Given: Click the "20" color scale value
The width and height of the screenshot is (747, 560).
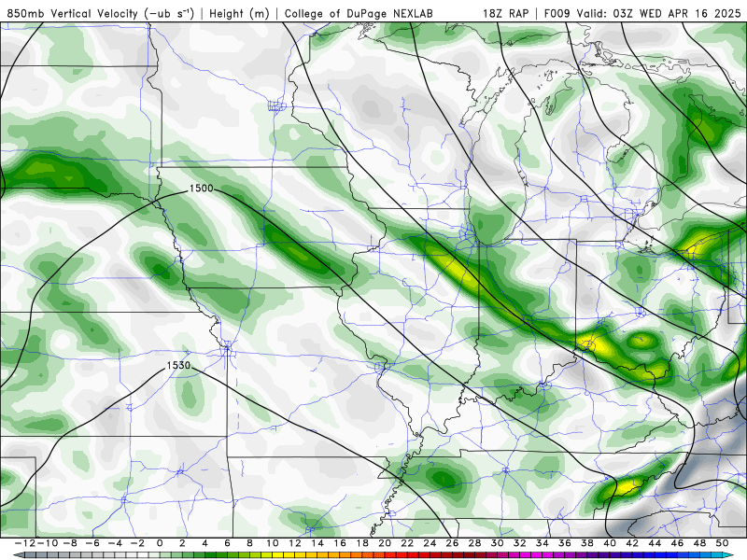Looking at the screenshot, I should pyautogui.click(x=385, y=543).
